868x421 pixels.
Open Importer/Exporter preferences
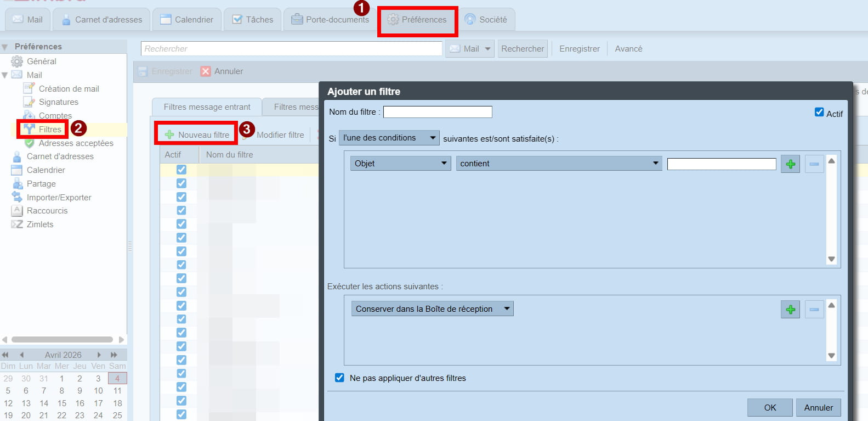tap(59, 198)
